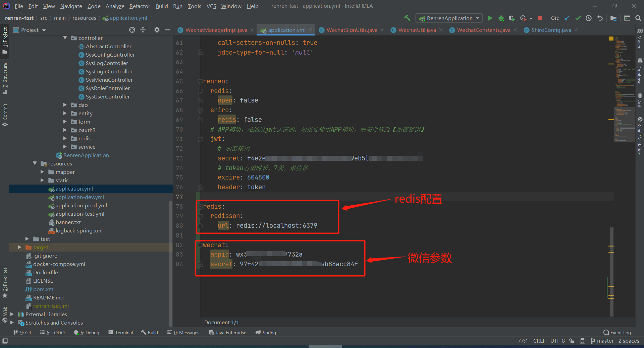Open Terminal tool window
The image size is (644, 348).
click(x=121, y=333)
